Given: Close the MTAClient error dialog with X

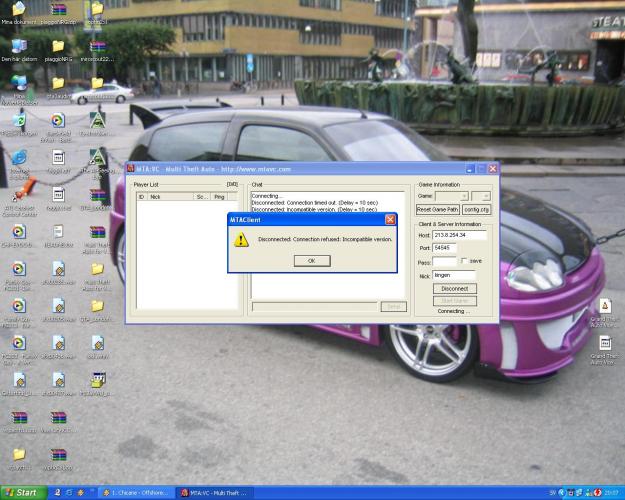Looking at the screenshot, I should tap(390, 219).
